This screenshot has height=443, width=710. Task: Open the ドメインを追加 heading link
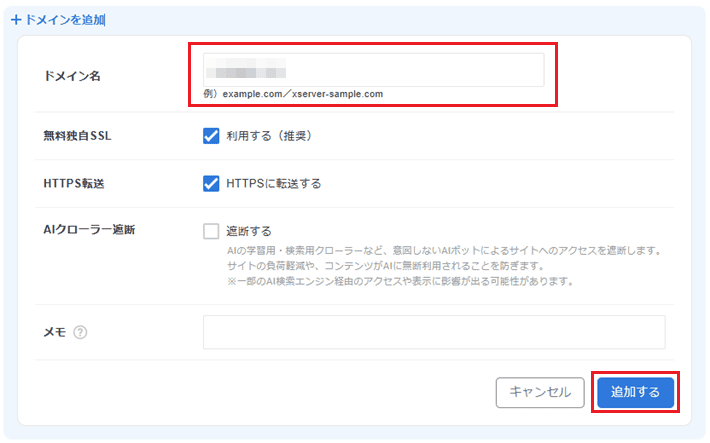(x=64, y=20)
